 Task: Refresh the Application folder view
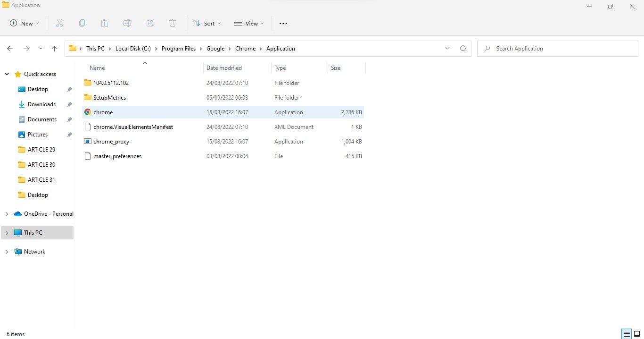(x=463, y=48)
